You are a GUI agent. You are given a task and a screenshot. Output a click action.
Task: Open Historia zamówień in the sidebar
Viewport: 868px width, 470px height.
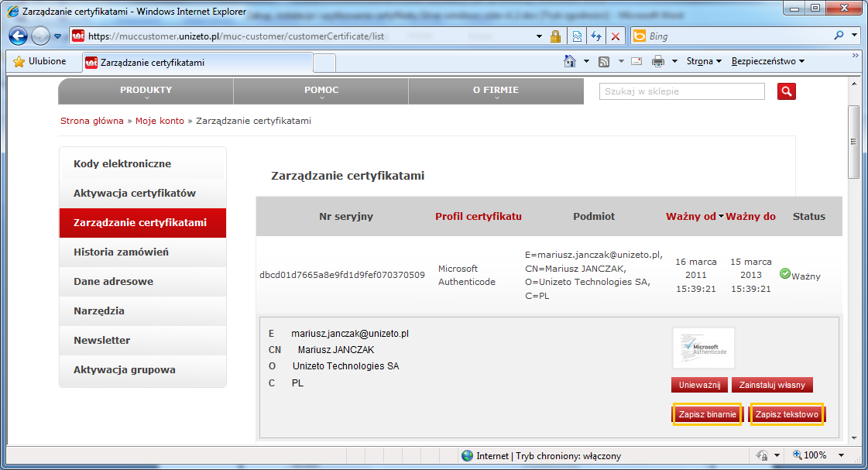pos(142,252)
